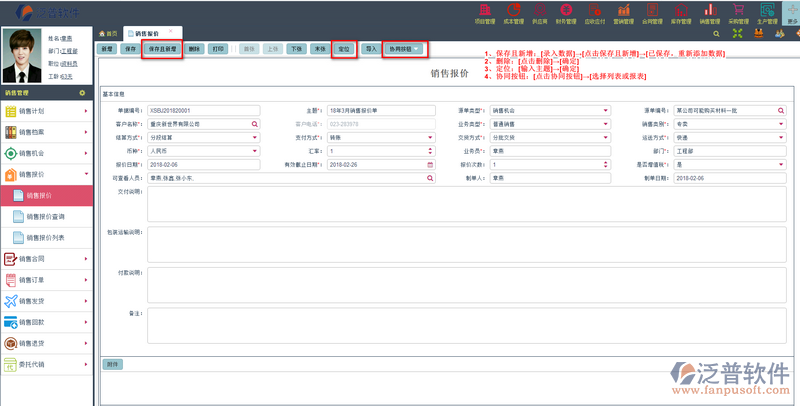Open the 协同按钮 dropdown button
This screenshot has height=406, width=800.
point(404,49)
